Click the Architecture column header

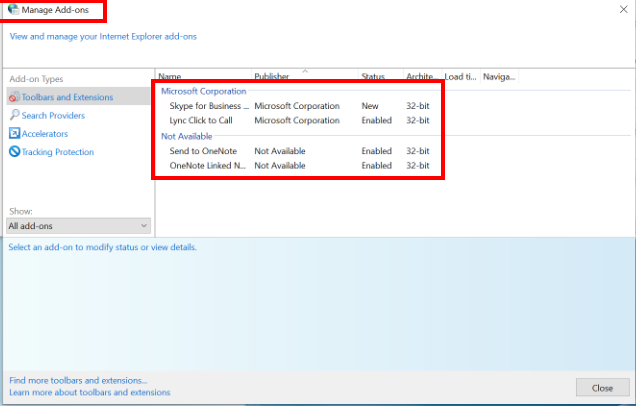click(x=419, y=76)
